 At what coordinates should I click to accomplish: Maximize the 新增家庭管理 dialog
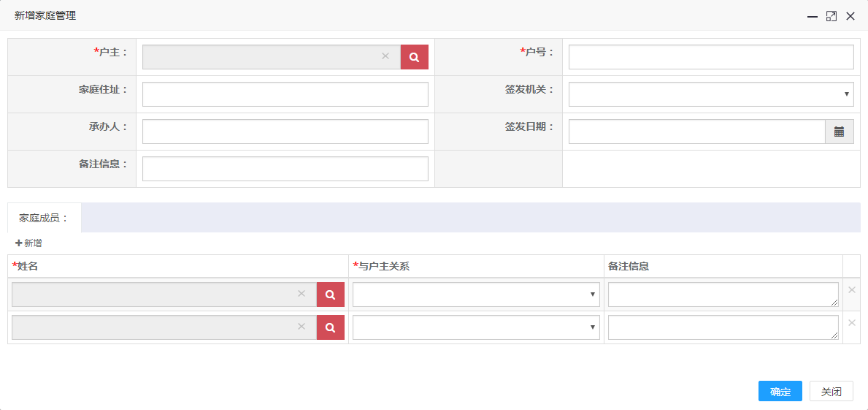click(x=831, y=16)
